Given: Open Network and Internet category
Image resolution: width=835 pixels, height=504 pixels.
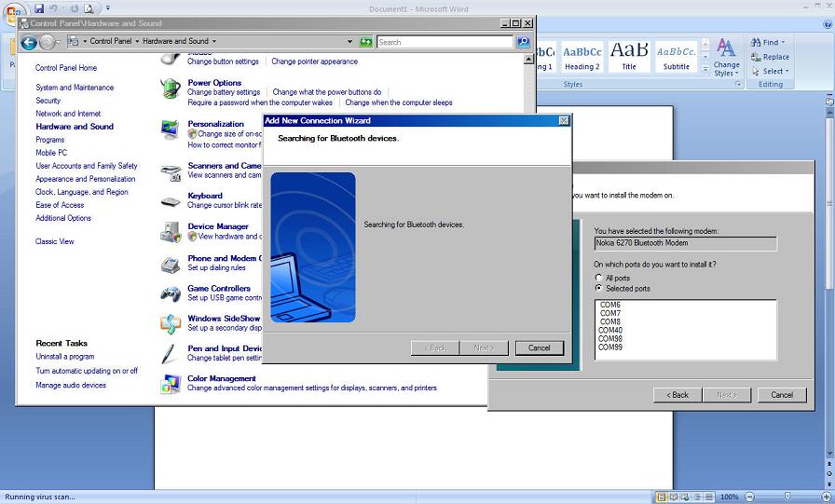Looking at the screenshot, I should click(x=68, y=114).
